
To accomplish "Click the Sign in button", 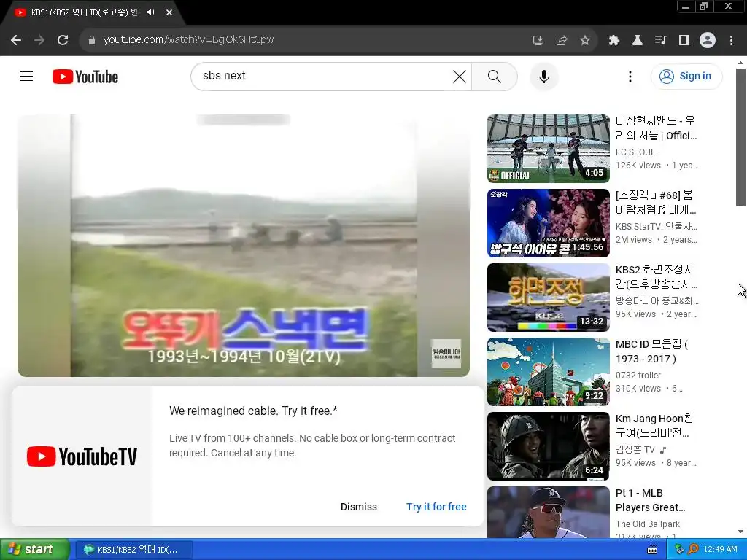I will [686, 76].
